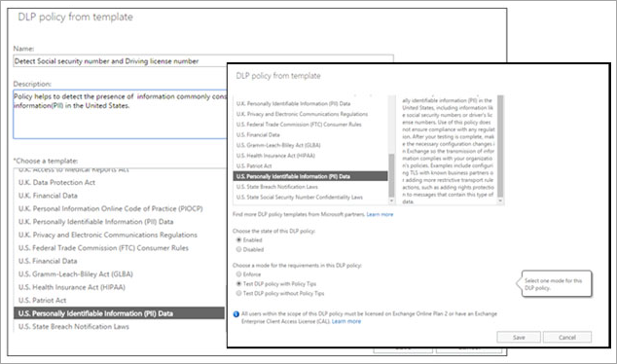This screenshot has height=364, width=617.
Task: Click the blue information icon beside licensing note
Action: pos(236,314)
